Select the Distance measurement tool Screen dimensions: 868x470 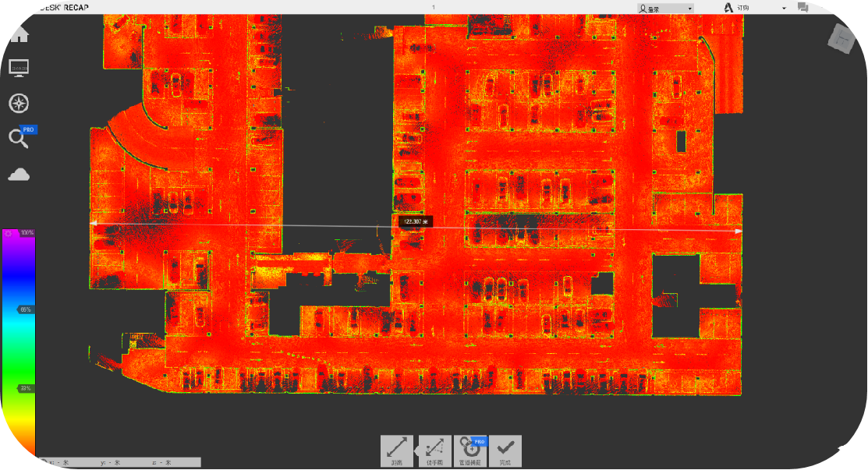pyautogui.click(x=397, y=451)
